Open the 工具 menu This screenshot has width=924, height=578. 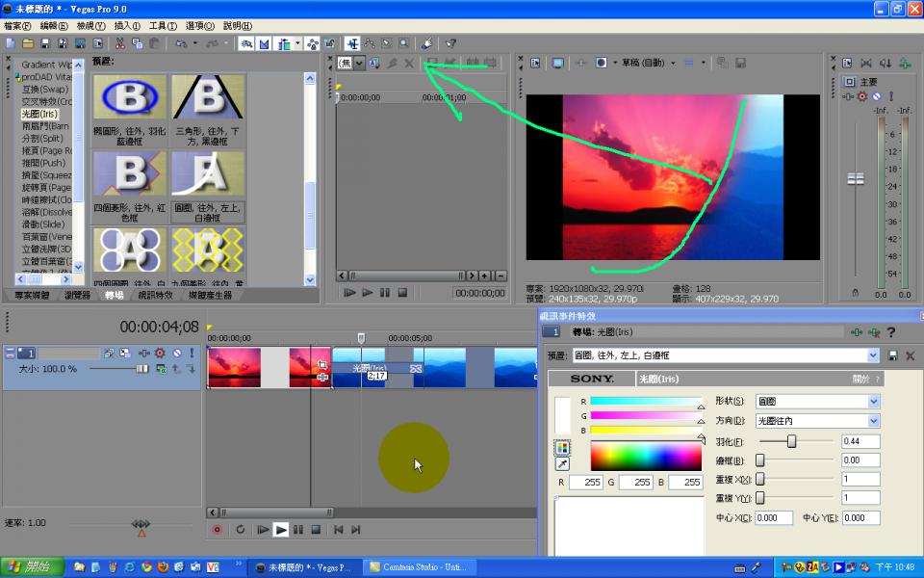tap(162, 25)
